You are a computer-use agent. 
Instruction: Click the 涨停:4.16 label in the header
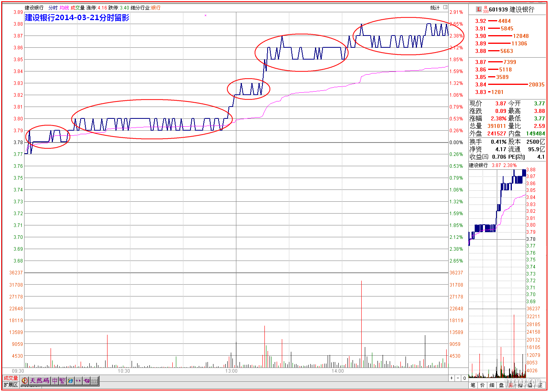97,8
